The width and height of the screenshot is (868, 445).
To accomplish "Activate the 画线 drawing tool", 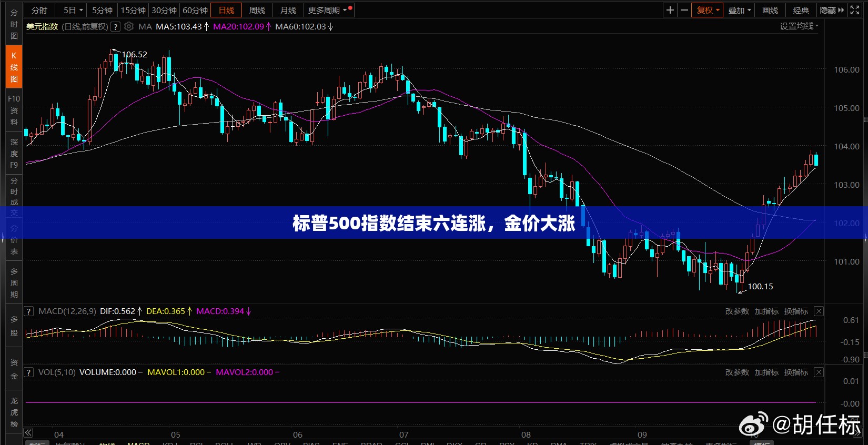I will (770, 10).
